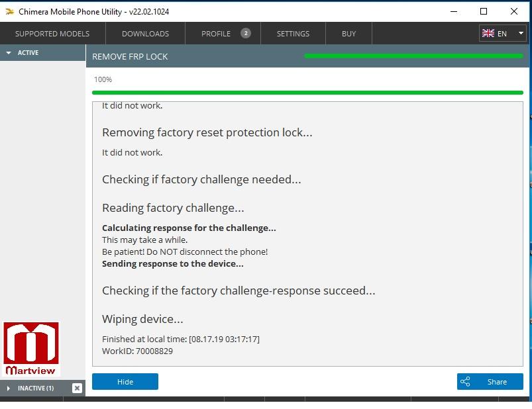Click the Share button

click(490, 382)
